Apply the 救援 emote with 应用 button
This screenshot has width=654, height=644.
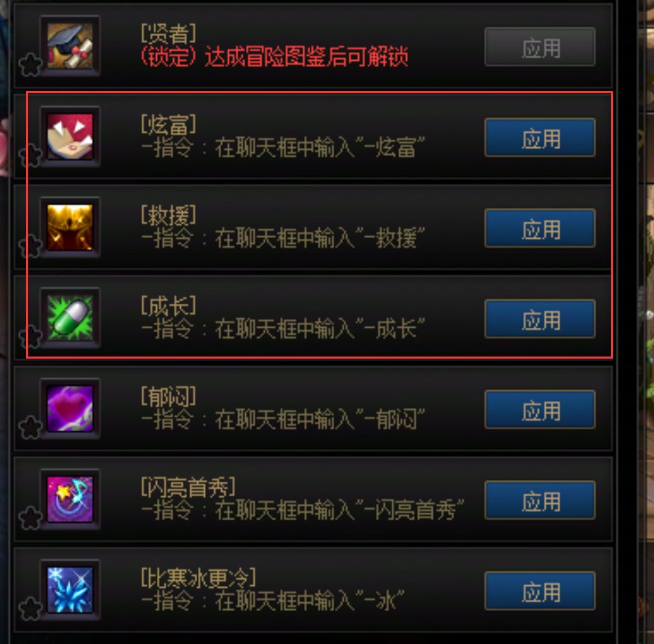coord(540,228)
